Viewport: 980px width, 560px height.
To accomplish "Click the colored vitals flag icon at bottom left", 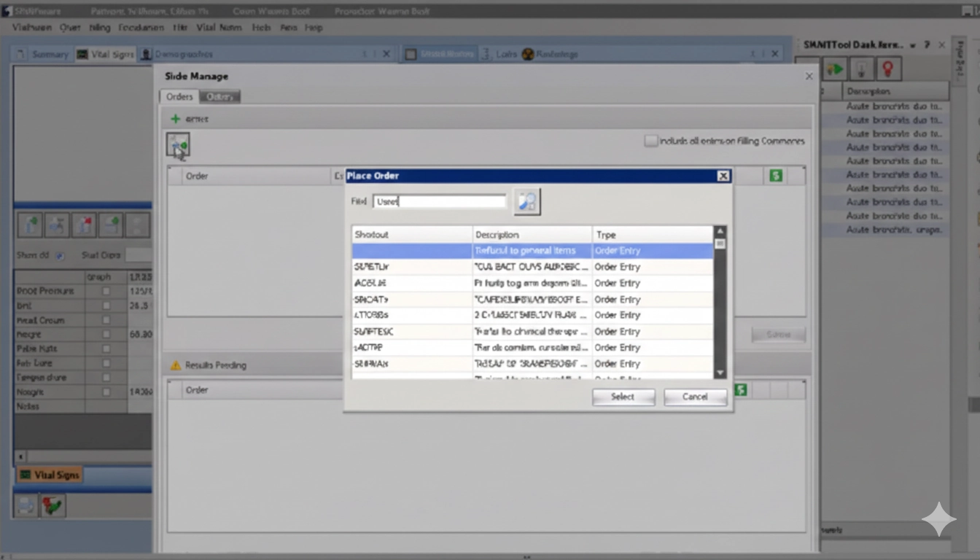I will pyautogui.click(x=52, y=505).
